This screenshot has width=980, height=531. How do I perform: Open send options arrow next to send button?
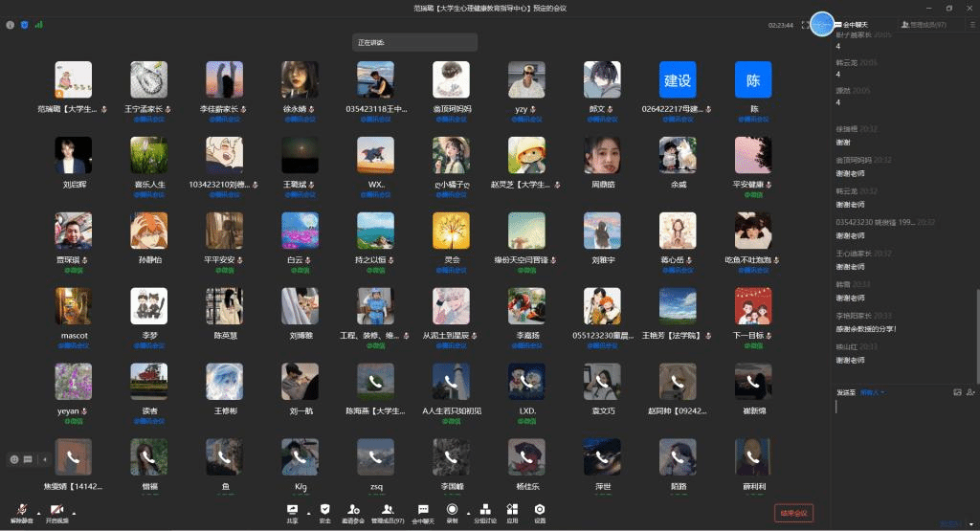click(x=971, y=523)
